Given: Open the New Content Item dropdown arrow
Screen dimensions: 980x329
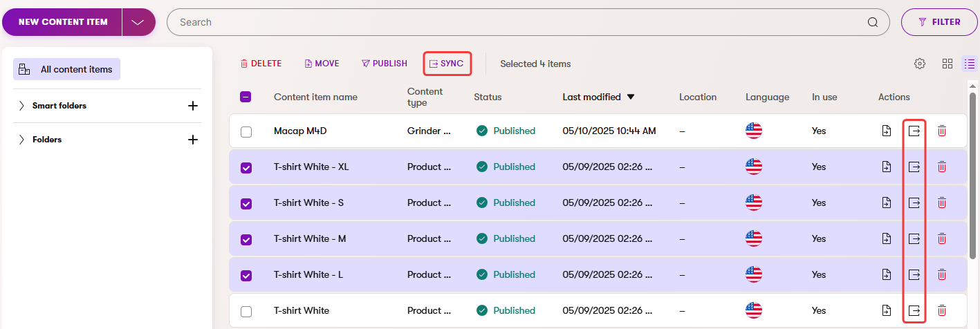Looking at the screenshot, I should (138, 22).
